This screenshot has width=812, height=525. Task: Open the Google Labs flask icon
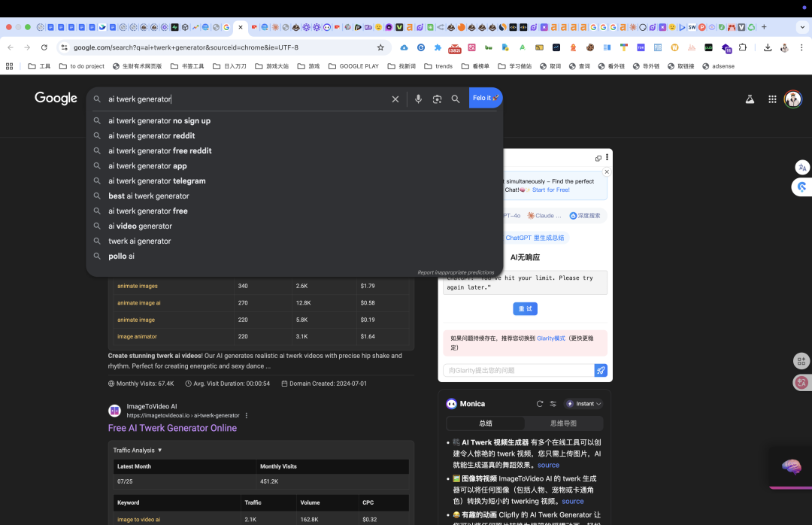point(750,99)
